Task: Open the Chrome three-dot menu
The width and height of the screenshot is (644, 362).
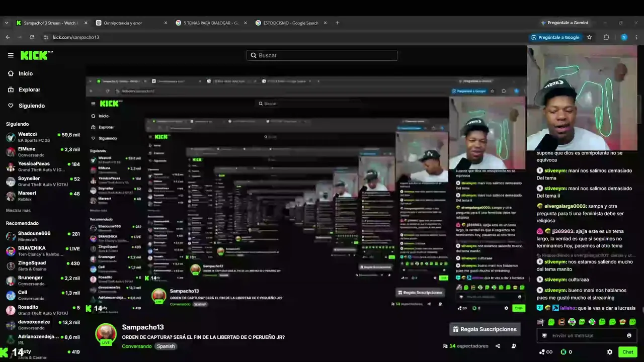Action: pos(636,37)
